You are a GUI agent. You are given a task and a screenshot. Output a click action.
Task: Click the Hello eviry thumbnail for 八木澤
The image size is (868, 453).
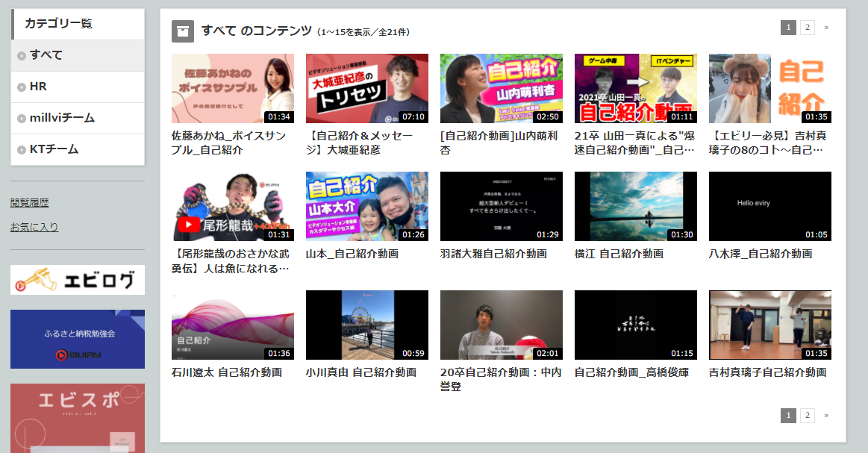click(769, 207)
